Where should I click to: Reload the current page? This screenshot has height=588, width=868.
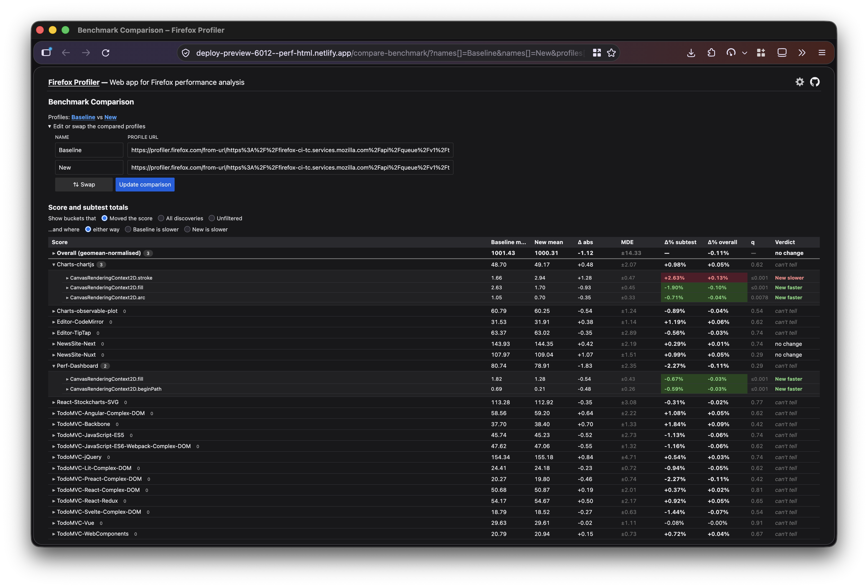(x=106, y=53)
